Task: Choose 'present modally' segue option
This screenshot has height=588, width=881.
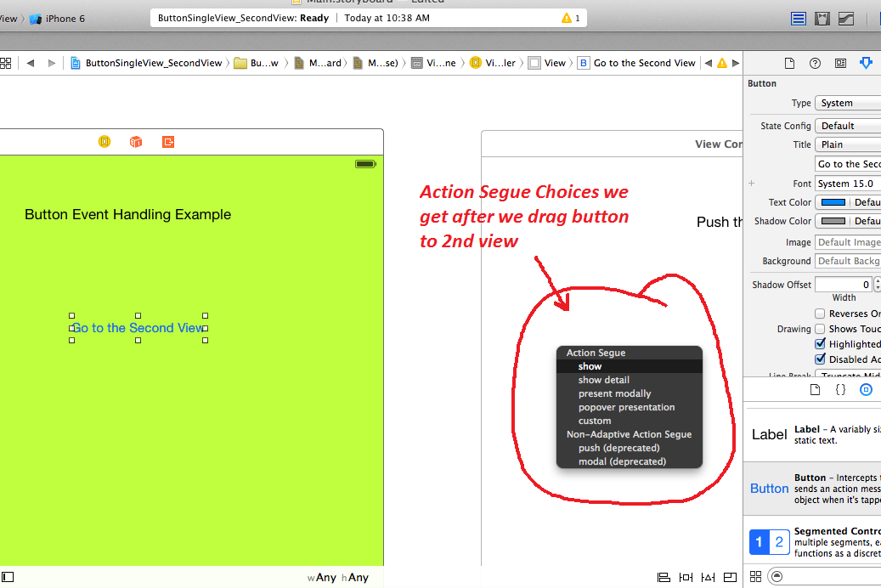Action: [x=614, y=393]
